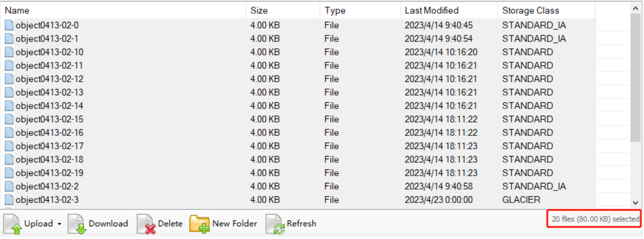Open the Upload dropdown arrow

click(x=59, y=224)
